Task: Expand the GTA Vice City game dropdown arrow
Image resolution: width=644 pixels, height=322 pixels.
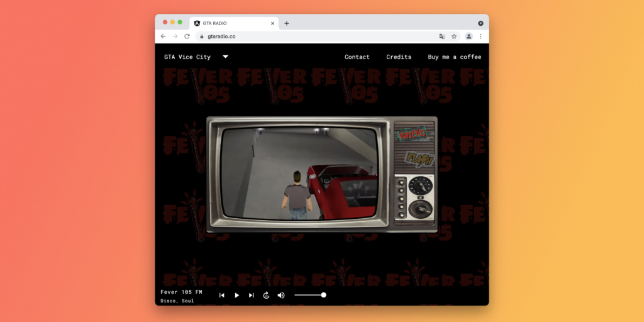Action: tap(226, 57)
